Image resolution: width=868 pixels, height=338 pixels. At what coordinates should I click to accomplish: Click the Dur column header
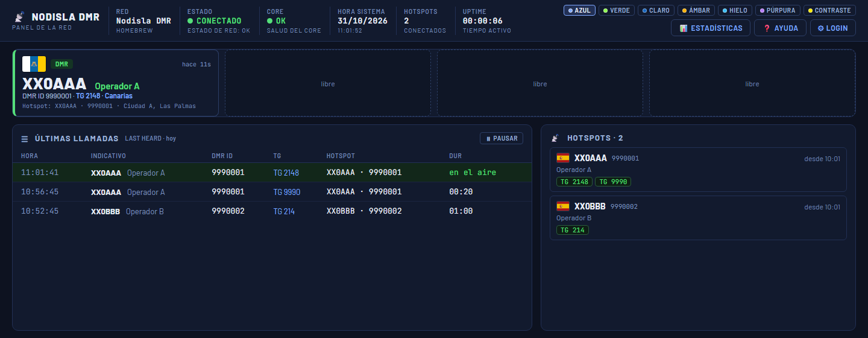(456, 156)
